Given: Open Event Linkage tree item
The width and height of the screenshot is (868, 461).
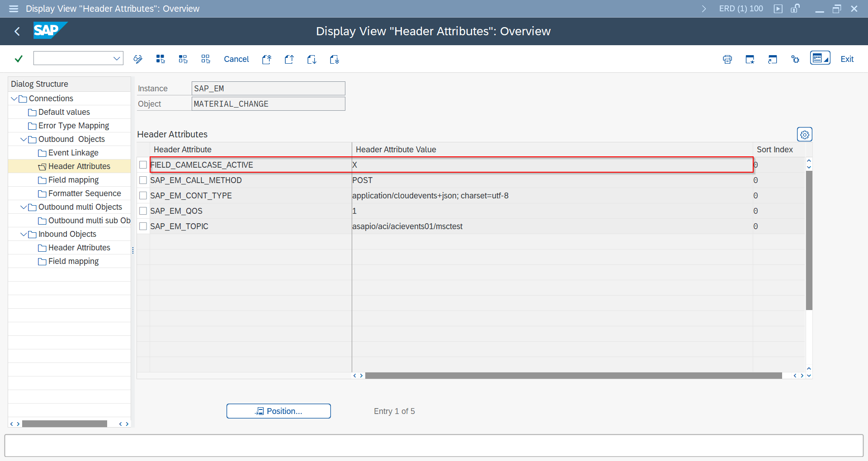Looking at the screenshot, I should 73,153.
